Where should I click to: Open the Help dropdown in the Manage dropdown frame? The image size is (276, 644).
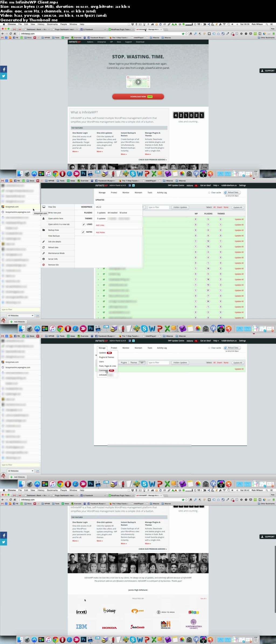point(216,341)
